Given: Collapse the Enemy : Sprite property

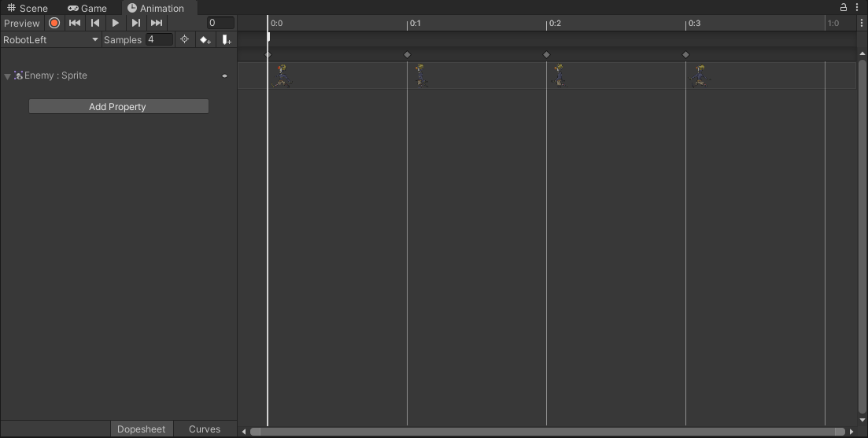Looking at the screenshot, I should pyautogui.click(x=7, y=76).
